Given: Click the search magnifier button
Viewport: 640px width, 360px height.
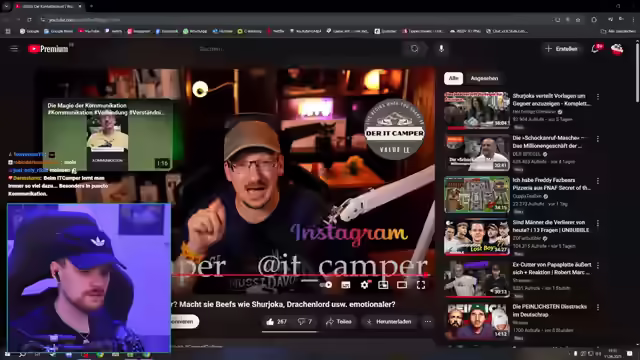Looking at the screenshot, I should click(414, 49).
